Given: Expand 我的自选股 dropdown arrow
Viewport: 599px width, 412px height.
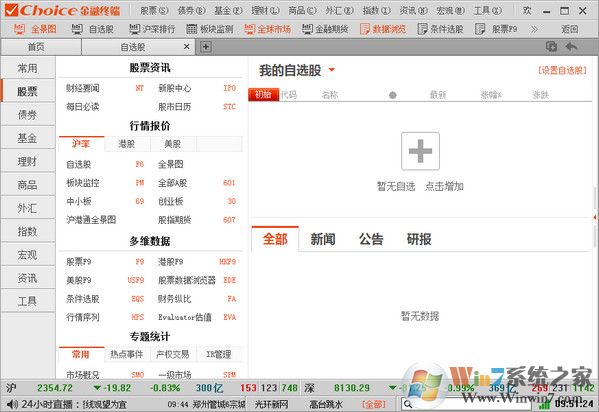Looking at the screenshot, I should coord(332,70).
